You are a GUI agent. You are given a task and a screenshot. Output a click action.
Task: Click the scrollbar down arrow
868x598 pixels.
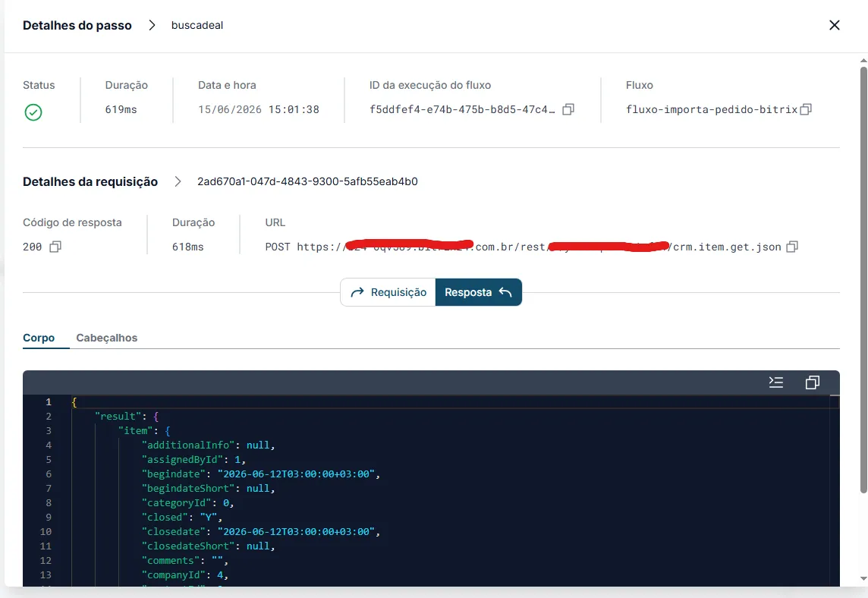coord(863,578)
